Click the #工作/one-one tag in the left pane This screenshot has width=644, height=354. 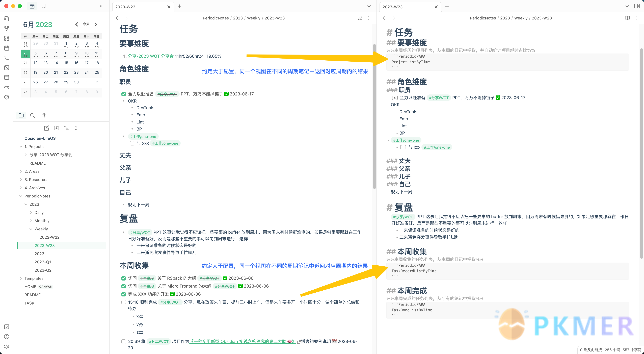143,137
